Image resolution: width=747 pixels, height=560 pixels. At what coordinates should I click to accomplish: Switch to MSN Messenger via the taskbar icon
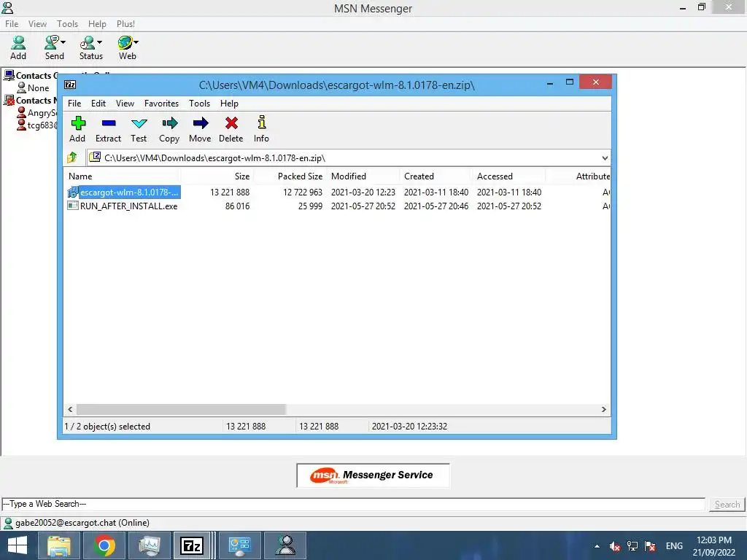[285, 545]
